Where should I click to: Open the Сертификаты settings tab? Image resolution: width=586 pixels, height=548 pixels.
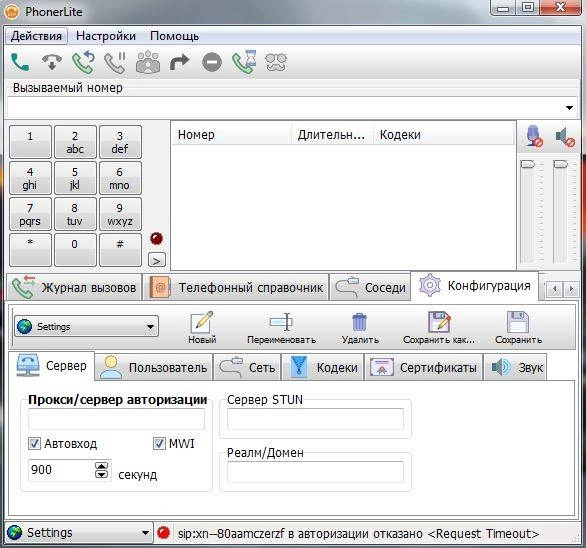click(x=423, y=367)
